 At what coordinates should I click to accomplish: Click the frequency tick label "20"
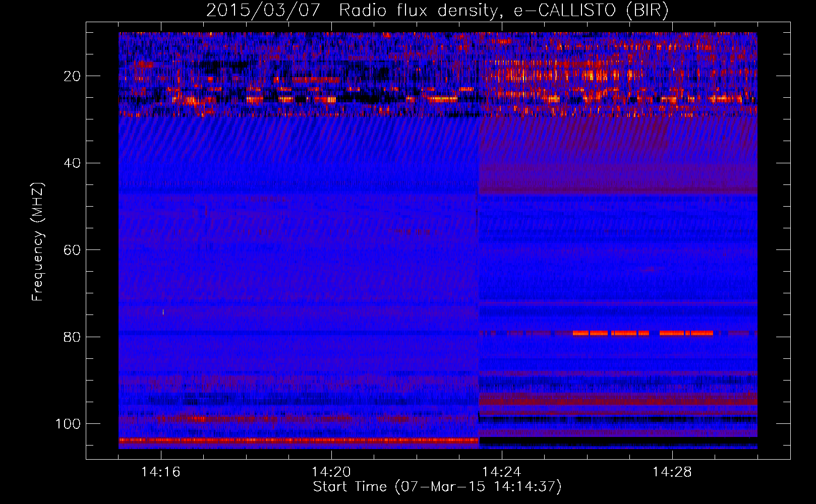point(72,76)
